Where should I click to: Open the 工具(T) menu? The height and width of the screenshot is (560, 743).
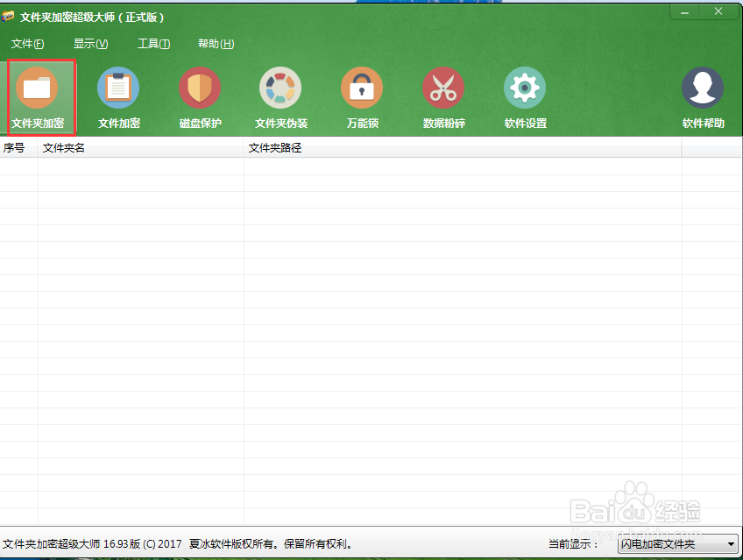tap(153, 44)
